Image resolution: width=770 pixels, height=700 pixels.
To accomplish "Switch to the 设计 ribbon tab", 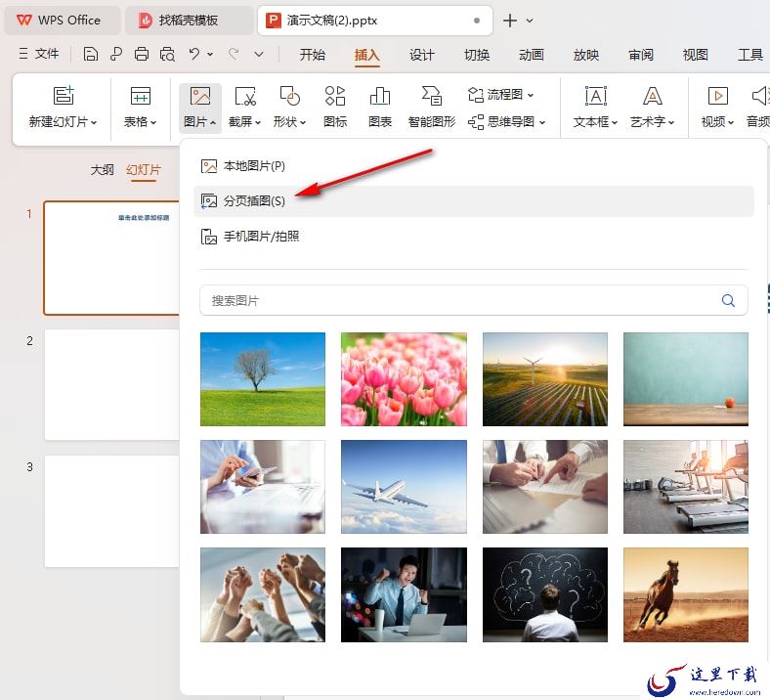I will point(422,55).
